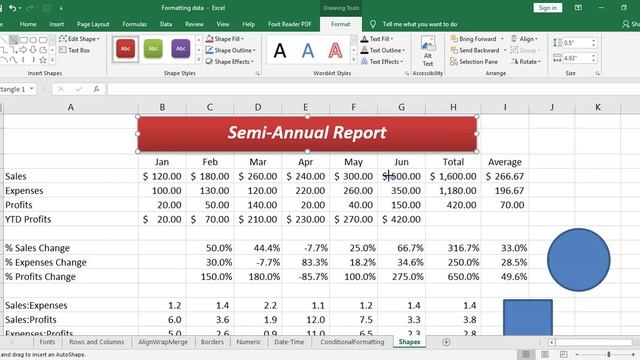The image size is (640, 360).
Task: Open the Shape Fill dropdown
Action: 224,39
